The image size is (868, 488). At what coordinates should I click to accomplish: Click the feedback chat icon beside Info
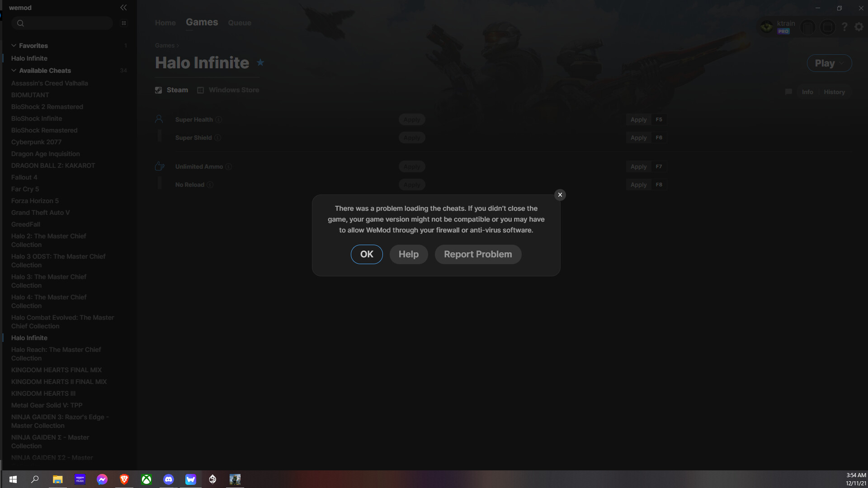pyautogui.click(x=788, y=91)
